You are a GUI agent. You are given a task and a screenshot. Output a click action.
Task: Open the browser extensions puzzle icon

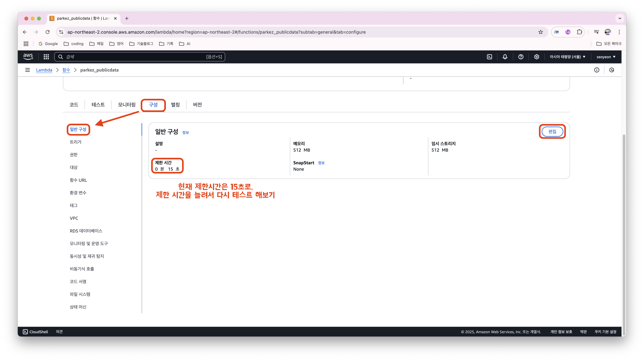click(579, 32)
